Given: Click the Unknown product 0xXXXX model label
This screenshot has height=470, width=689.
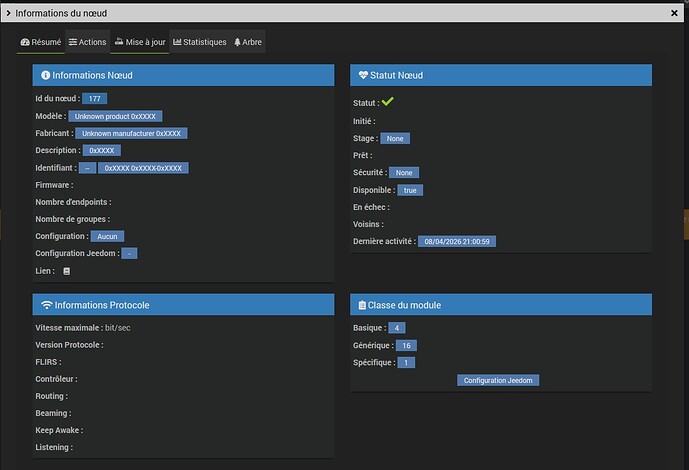Looking at the screenshot, I should point(114,116).
